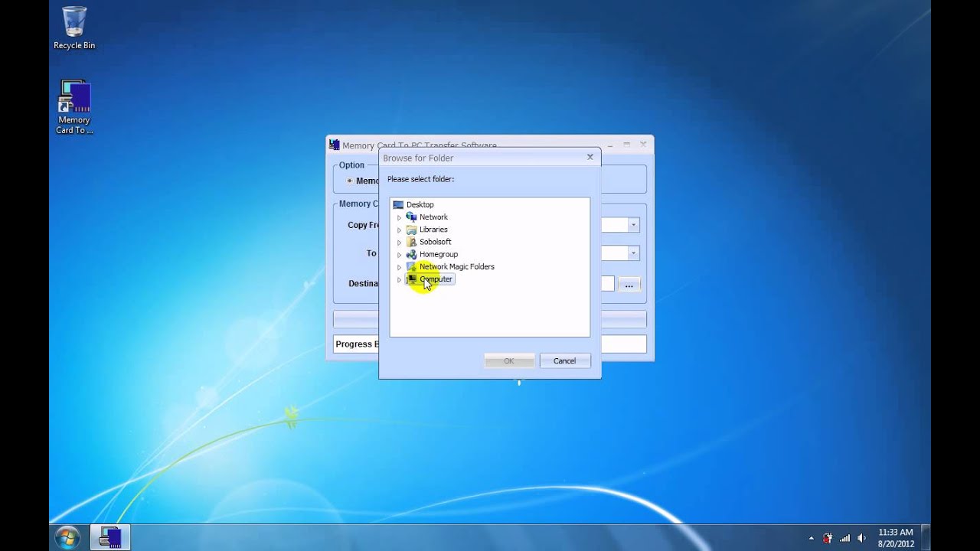This screenshot has width=980, height=551.
Task: Select the Homegroup label in tree
Action: coord(439,254)
